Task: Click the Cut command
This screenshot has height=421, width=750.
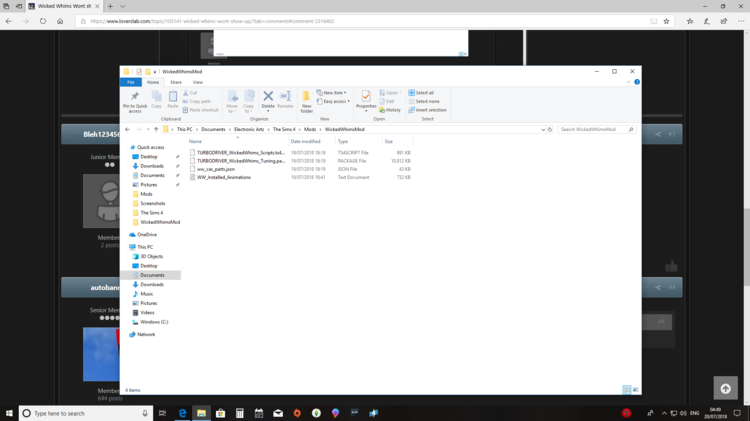Action: point(190,93)
